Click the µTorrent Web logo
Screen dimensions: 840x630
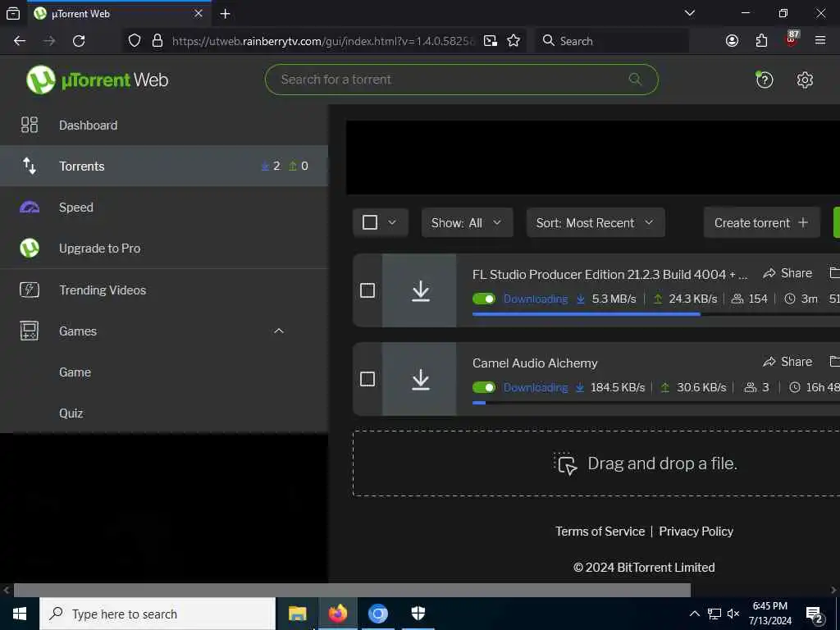(97, 80)
